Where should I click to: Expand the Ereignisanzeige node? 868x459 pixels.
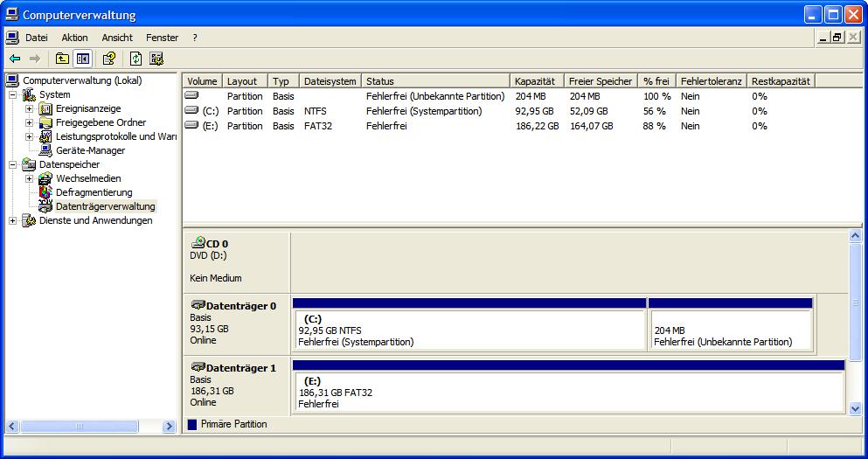coord(30,109)
